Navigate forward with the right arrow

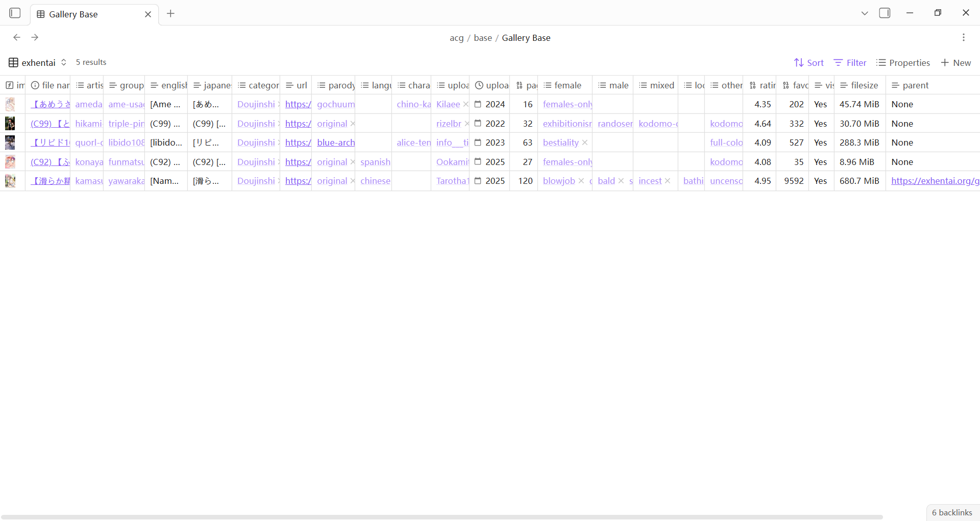(35, 37)
